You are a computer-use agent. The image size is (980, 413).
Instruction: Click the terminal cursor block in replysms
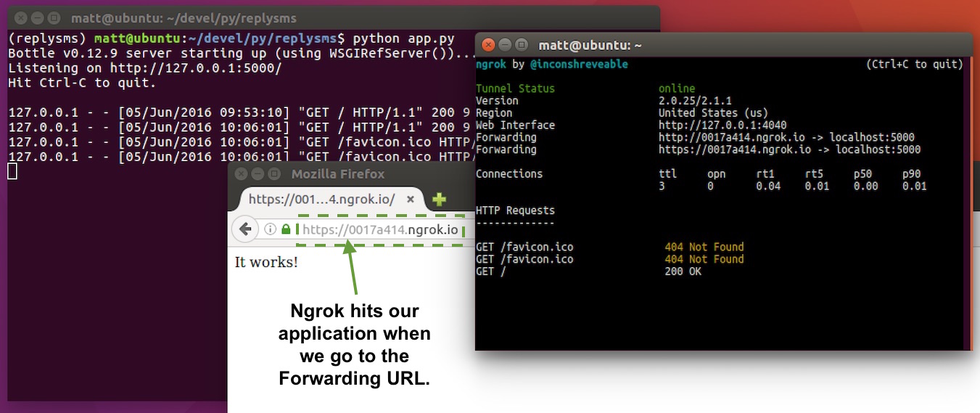pos(12,171)
